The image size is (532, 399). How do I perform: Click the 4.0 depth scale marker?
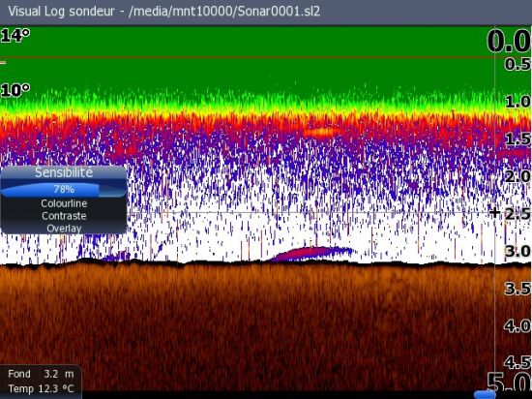[x=517, y=326]
